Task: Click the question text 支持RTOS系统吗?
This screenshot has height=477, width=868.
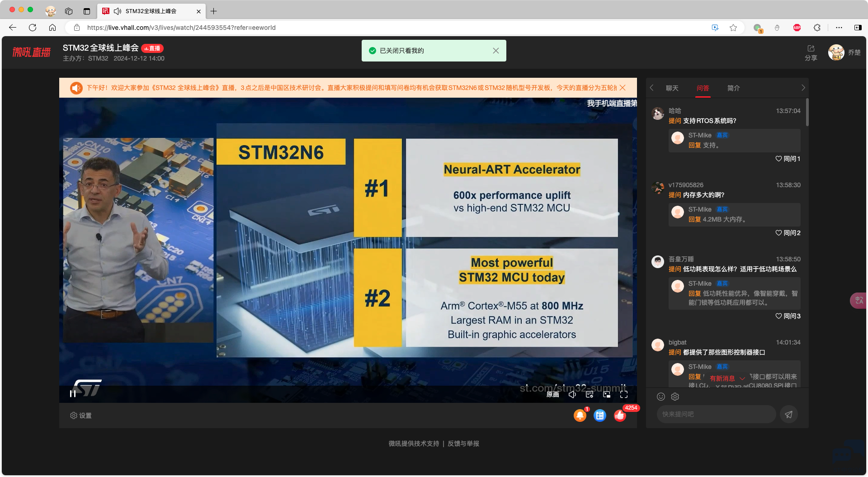Action: pos(710,121)
